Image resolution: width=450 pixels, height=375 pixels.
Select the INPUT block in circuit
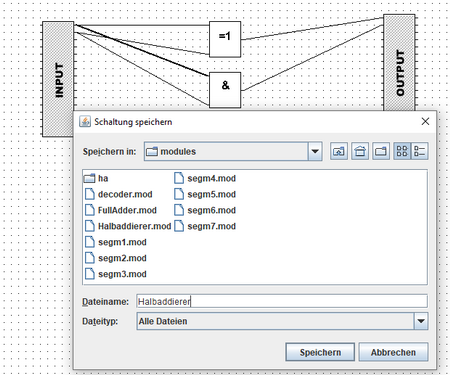pyautogui.click(x=58, y=79)
